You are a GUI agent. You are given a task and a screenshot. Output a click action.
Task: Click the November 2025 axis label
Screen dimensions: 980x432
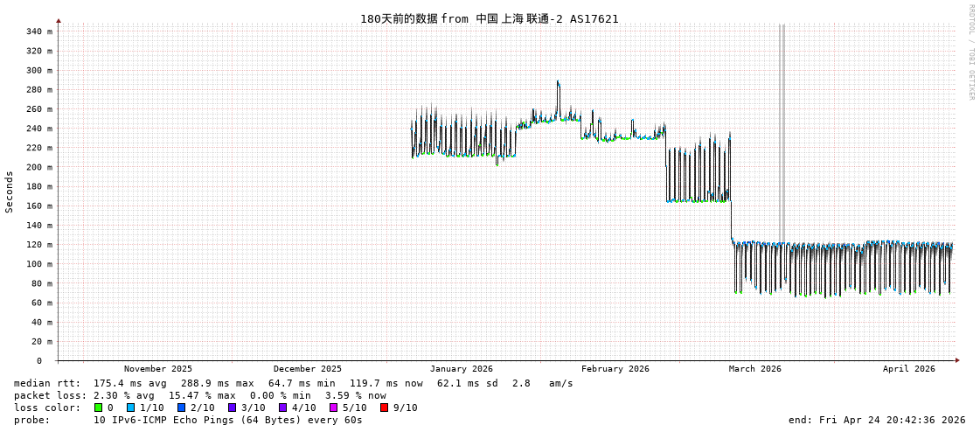[x=158, y=369]
